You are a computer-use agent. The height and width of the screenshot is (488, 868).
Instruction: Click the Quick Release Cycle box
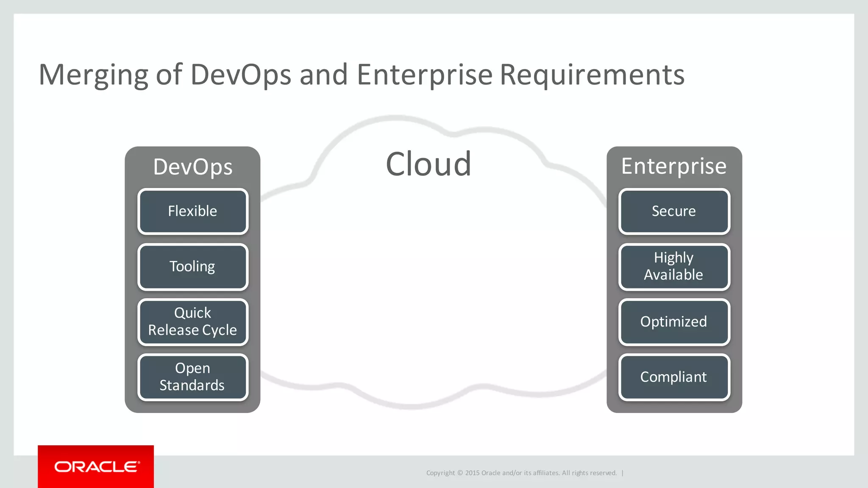pyautogui.click(x=193, y=322)
